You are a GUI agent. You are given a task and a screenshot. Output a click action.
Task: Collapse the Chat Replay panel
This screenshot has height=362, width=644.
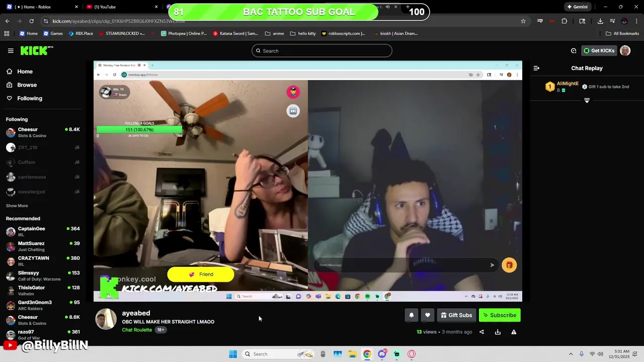coord(536,68)
